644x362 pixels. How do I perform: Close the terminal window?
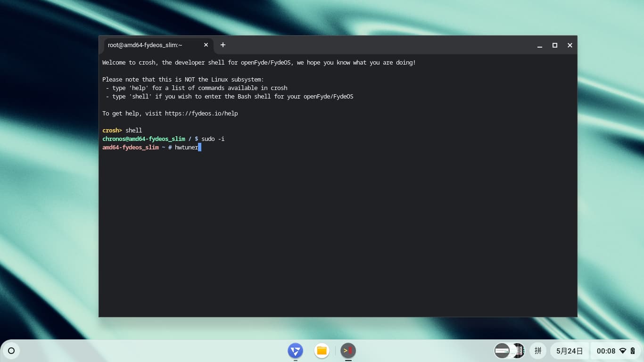pyautogui.click(x=570, y=45)
